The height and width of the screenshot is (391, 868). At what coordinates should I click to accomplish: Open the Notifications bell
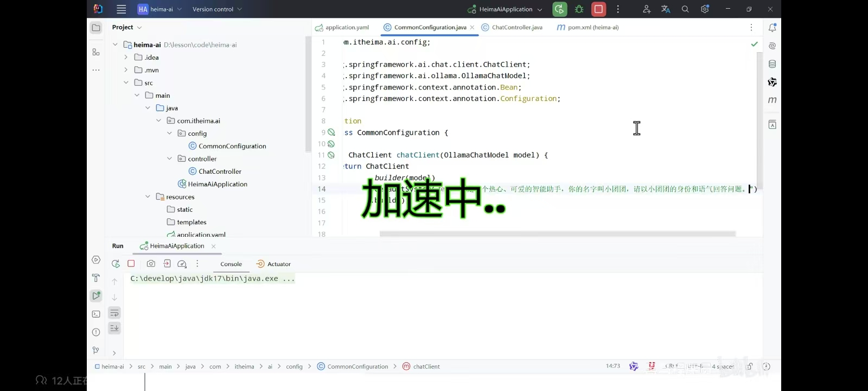pyautogui.click(x=772, y=28)
